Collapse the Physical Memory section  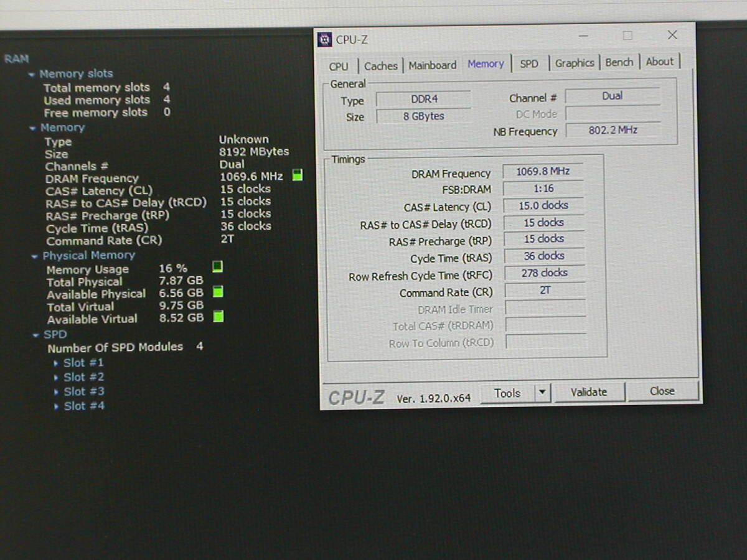click(x=34, y=256)
